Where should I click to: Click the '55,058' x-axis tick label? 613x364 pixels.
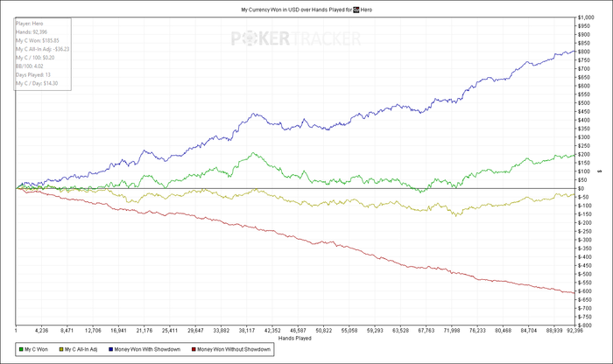349,331
